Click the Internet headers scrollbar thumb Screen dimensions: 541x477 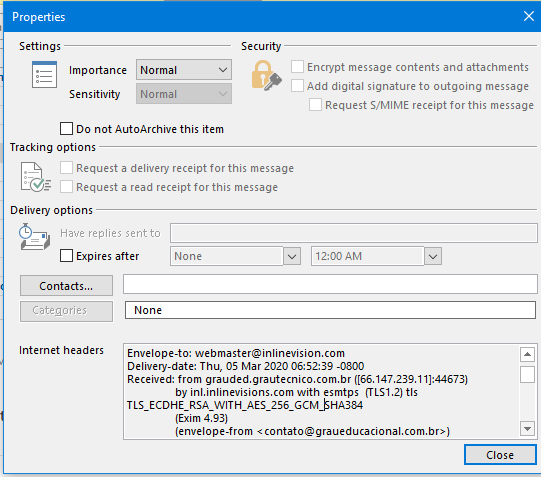[x=527, y=375]
